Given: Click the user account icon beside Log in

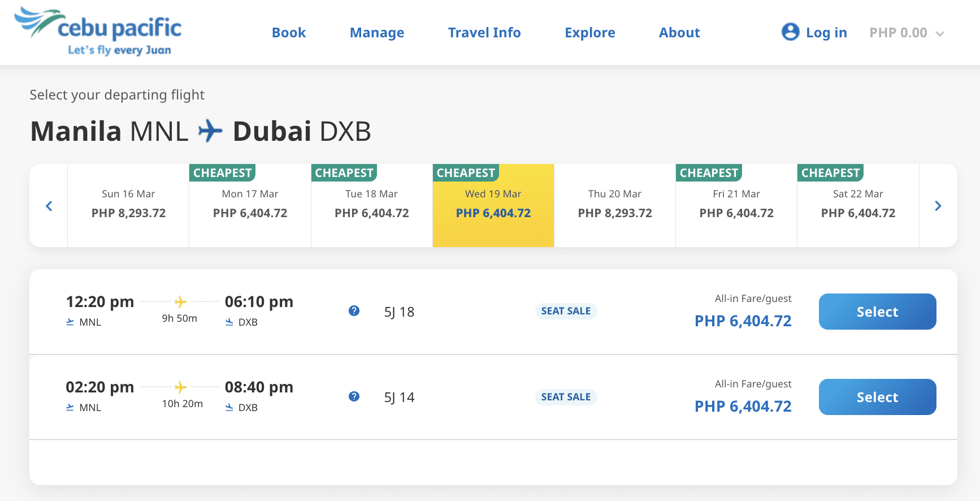Looking at the screenshot, I should (x=790, y=32).
